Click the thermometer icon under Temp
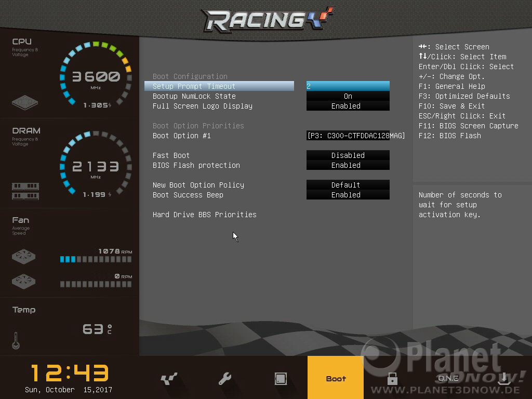This screenshot has width=532, height=399. click(16, 341)
